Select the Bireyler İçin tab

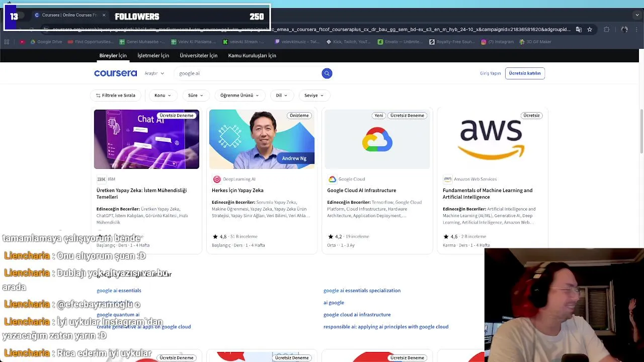coord(113,55)
